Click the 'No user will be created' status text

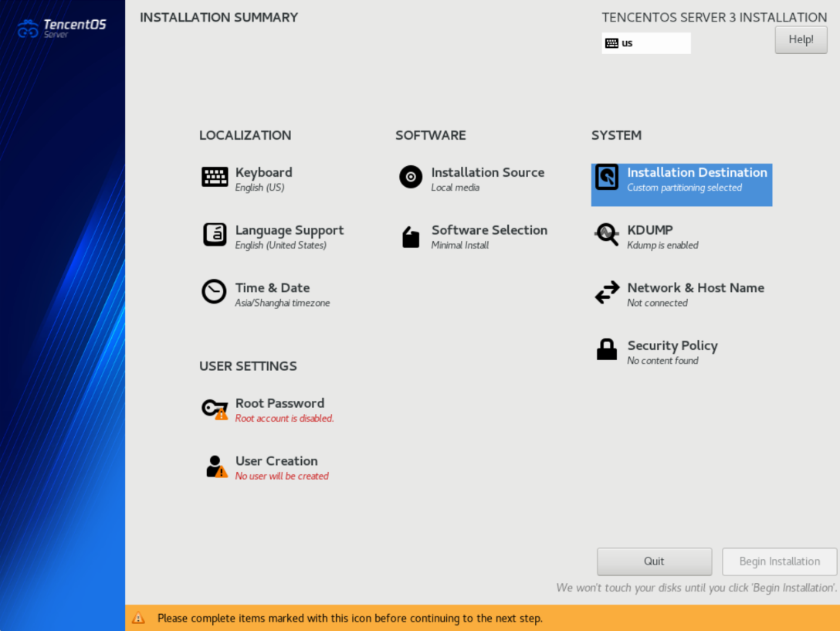point(282,476)
